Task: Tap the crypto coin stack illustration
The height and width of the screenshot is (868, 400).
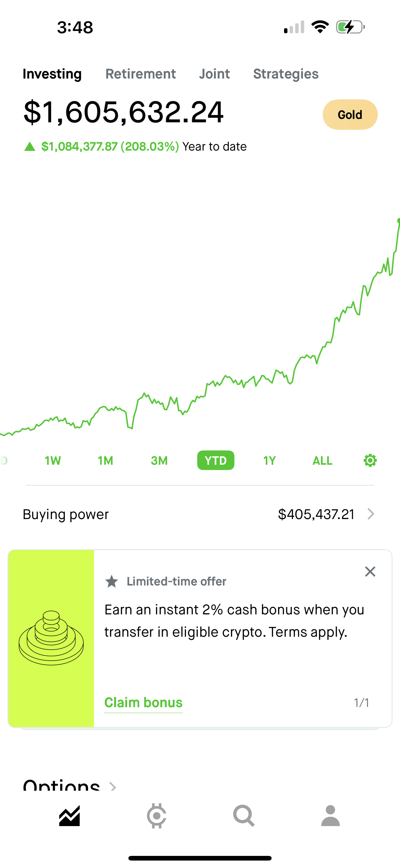Action: tap(51, 638)
